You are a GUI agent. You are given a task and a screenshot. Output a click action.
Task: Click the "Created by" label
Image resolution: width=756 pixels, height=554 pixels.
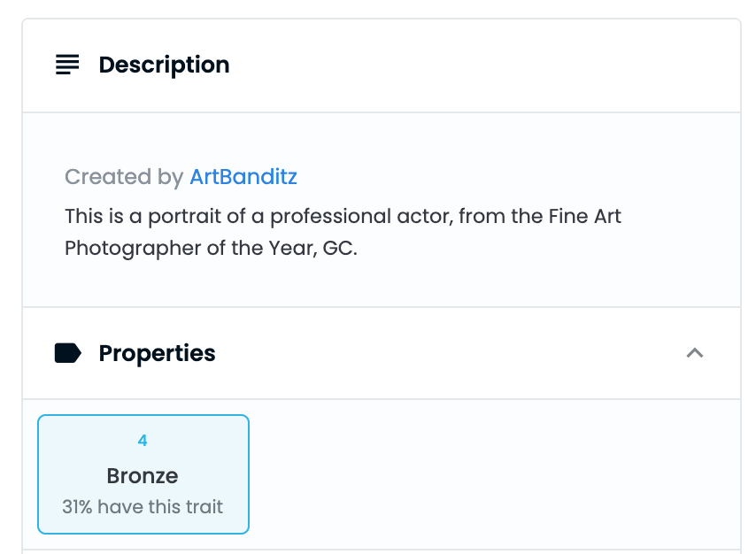(x=123, y=177)
